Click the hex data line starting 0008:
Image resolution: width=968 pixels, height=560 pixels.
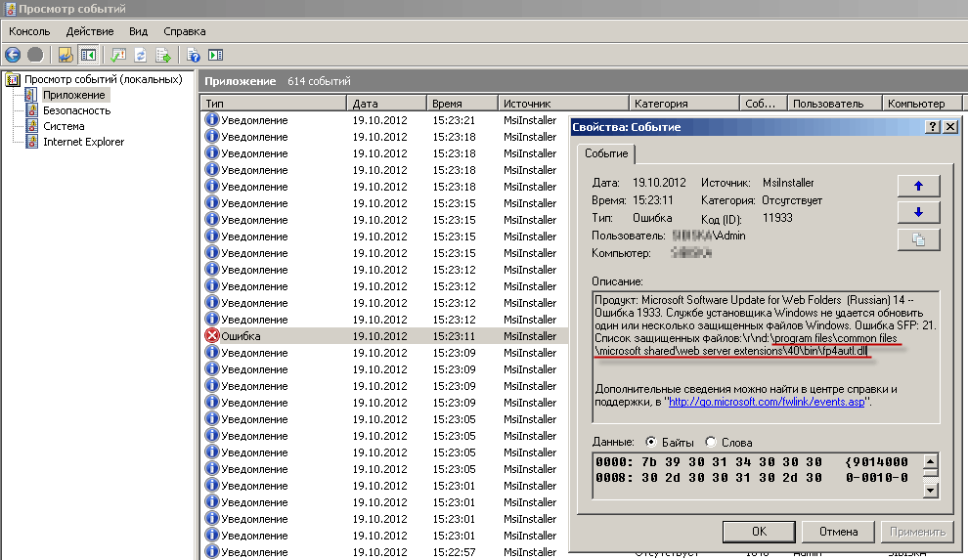click(751, 477)
